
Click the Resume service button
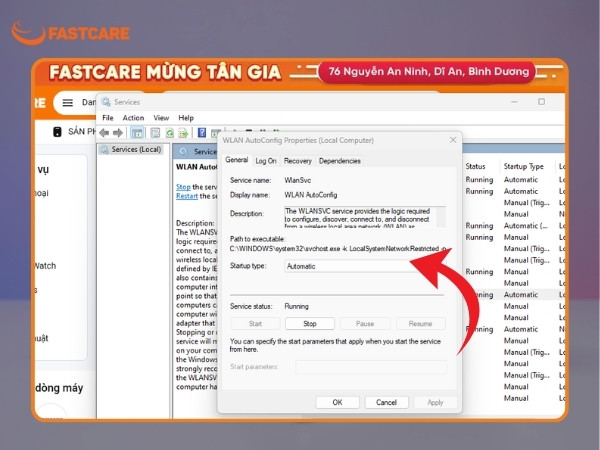pyautogui.click(x=420, y=324)
